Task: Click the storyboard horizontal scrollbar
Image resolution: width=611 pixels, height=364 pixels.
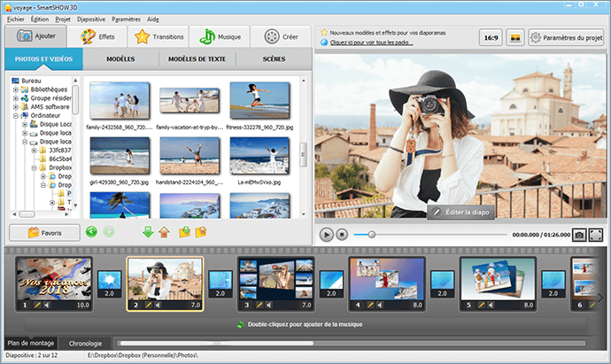Action: [x=217, y=344]
